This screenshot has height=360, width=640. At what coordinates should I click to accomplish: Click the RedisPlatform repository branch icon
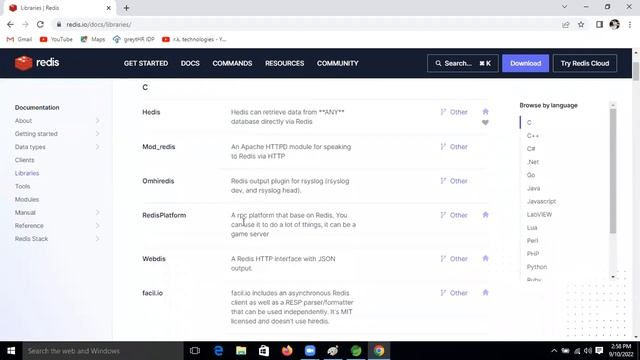click(x=443, y=215)
